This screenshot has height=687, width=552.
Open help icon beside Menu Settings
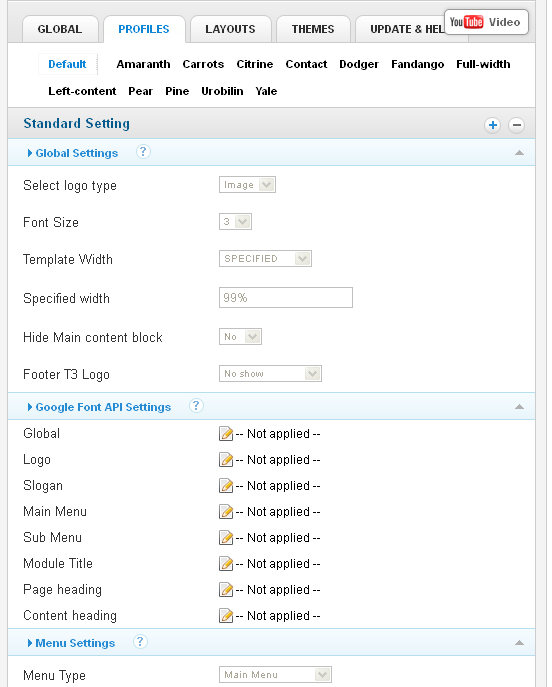click(140, 642)
